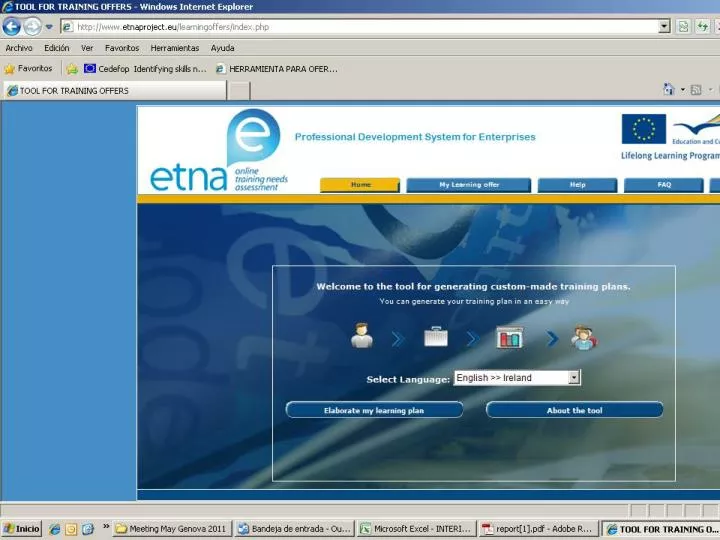Open the Favoritos menu
The image size is (720, 540).
tap(122, 48)
